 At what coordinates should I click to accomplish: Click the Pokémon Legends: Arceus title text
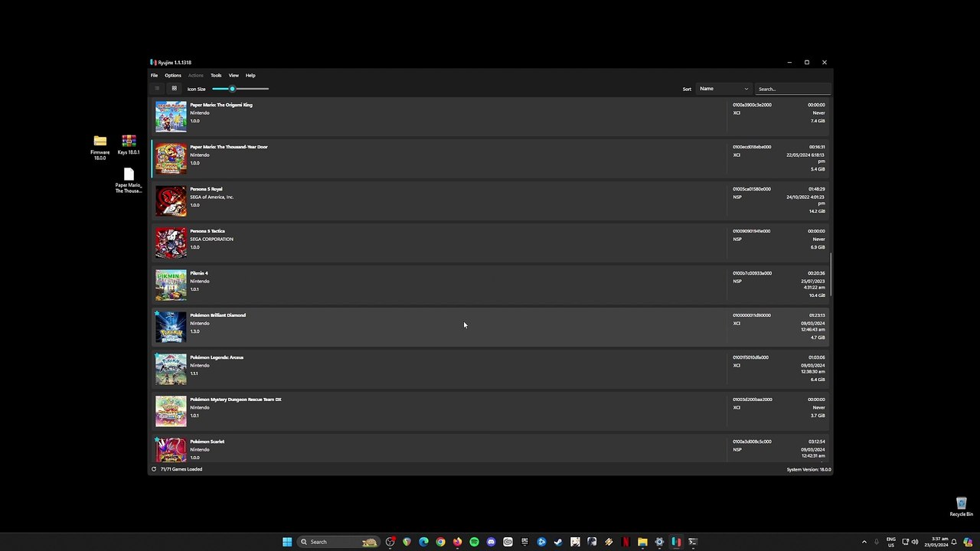(217, 357)
